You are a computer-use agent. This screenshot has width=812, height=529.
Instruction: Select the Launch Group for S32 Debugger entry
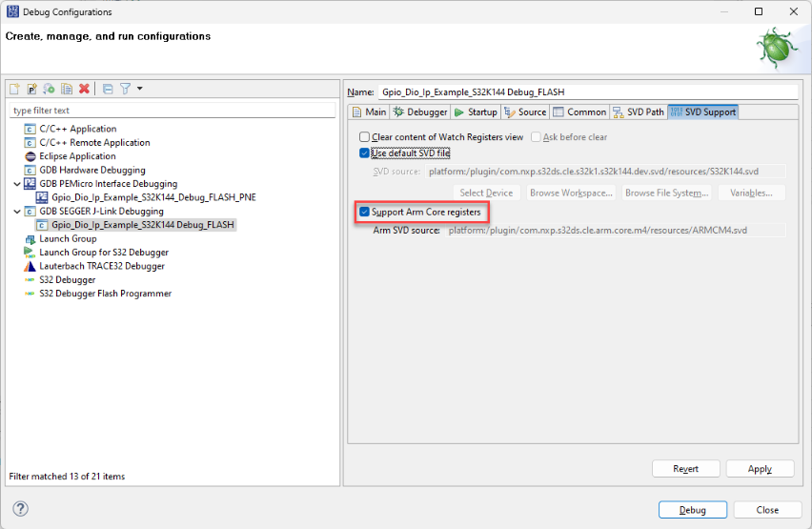point(104,253)
